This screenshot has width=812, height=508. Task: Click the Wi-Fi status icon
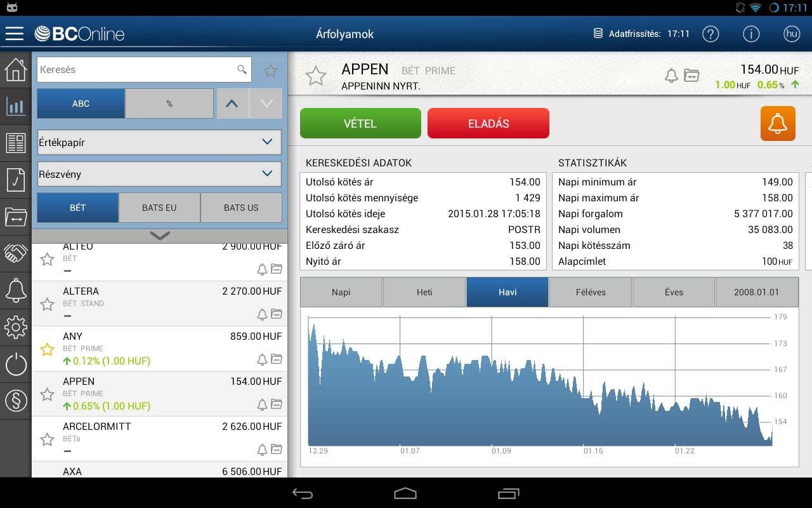coord(755,8)
